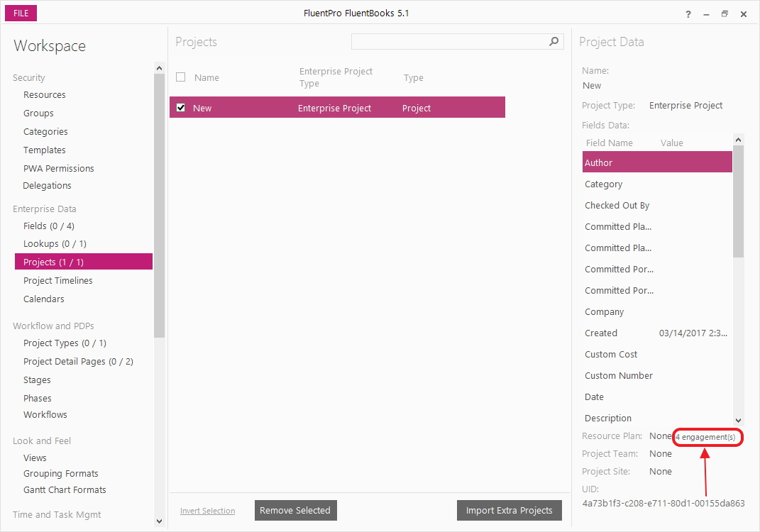
Task: Open the FILE menu
Action: (21, 13)
